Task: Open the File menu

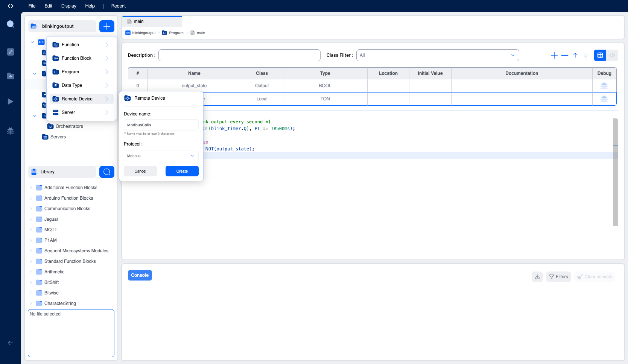Action: [32, 6]
